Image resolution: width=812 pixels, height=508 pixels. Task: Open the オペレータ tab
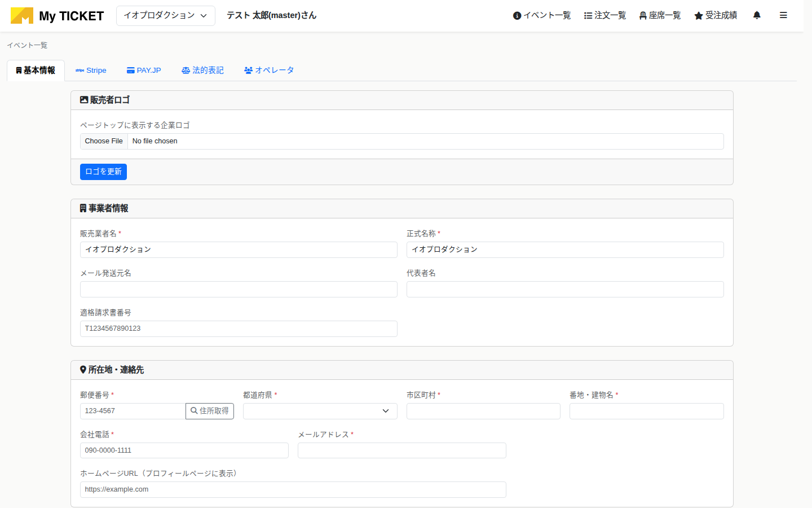(269, 71)
